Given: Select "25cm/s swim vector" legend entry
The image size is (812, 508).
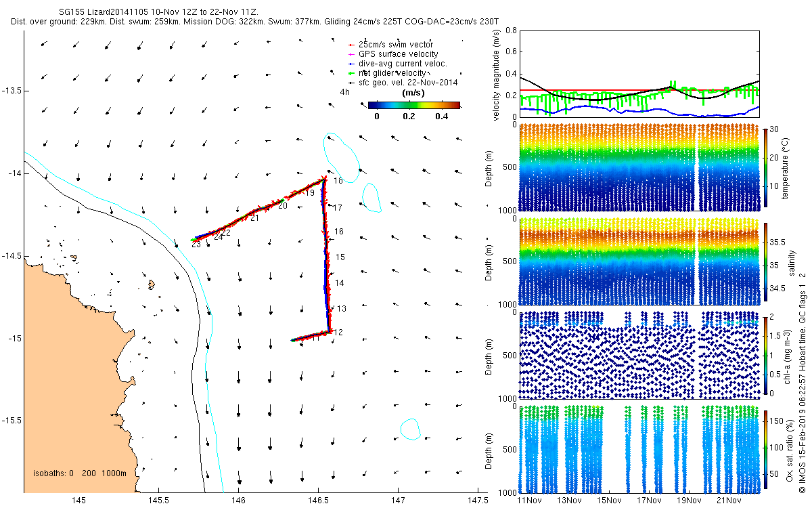Looking at the screenshot, I should (395, 44).
